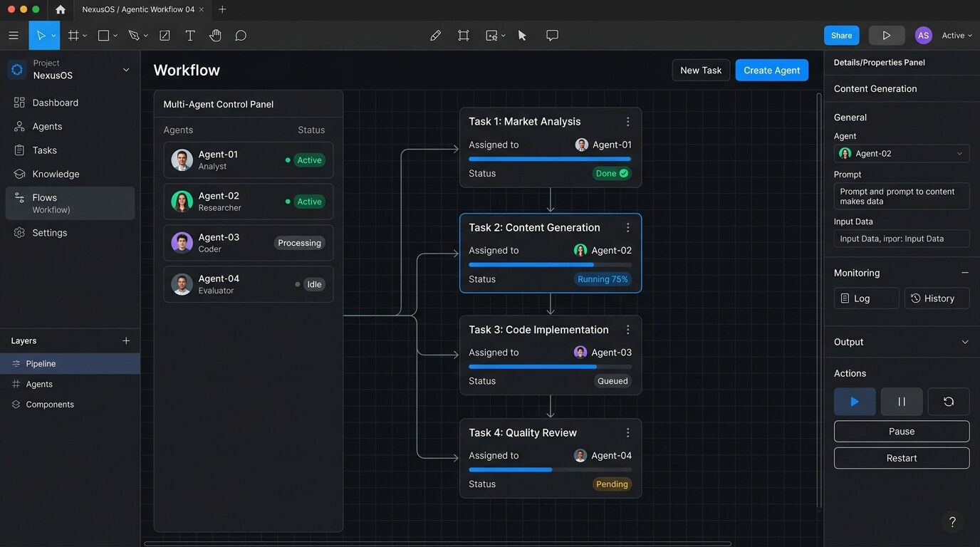Click the Share button
This screenshot has height=547, width=980.
[841, 36]
